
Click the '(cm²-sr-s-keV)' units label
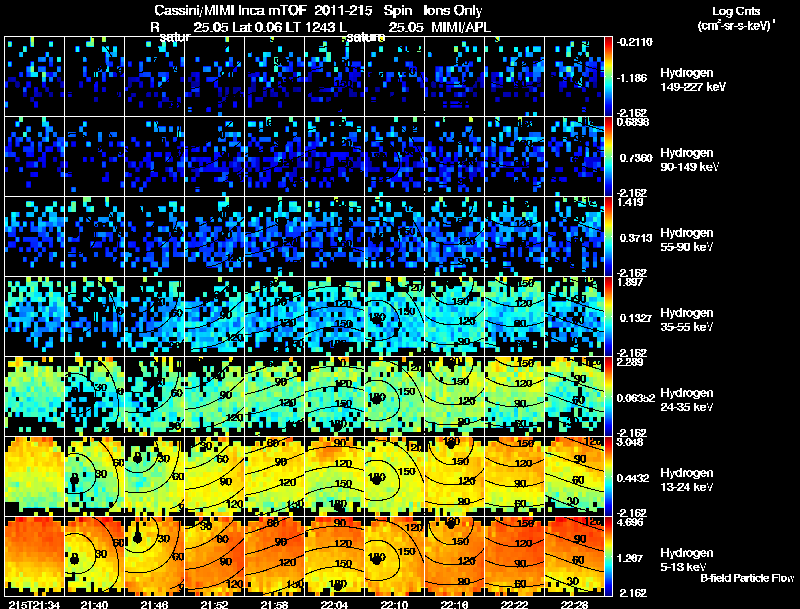[x=736, y=26]
